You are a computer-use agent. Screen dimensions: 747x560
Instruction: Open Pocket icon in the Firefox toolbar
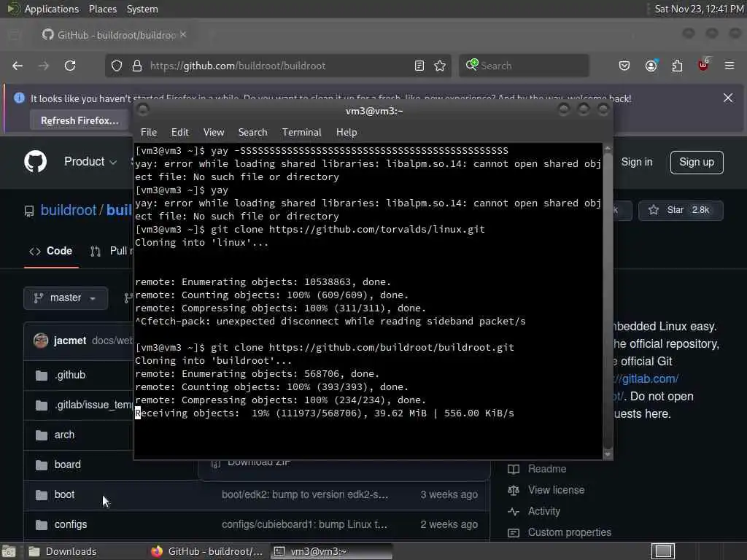click(624, 66)
